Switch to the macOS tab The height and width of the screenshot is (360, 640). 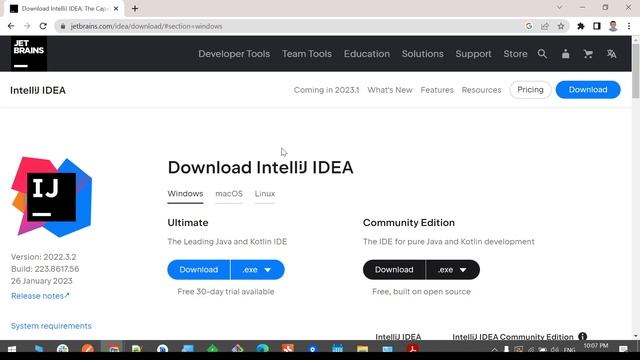(229, 194)
